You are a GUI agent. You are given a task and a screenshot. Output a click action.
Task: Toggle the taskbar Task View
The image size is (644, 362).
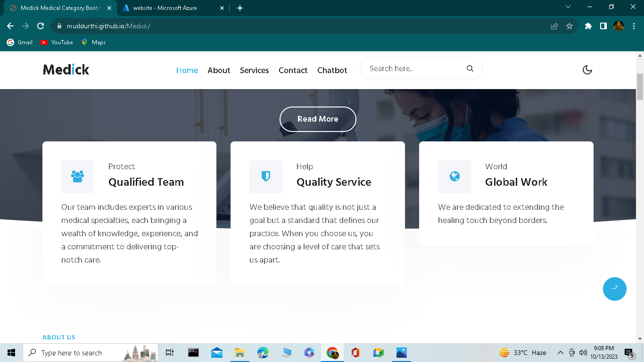click(x=169, y=352)
